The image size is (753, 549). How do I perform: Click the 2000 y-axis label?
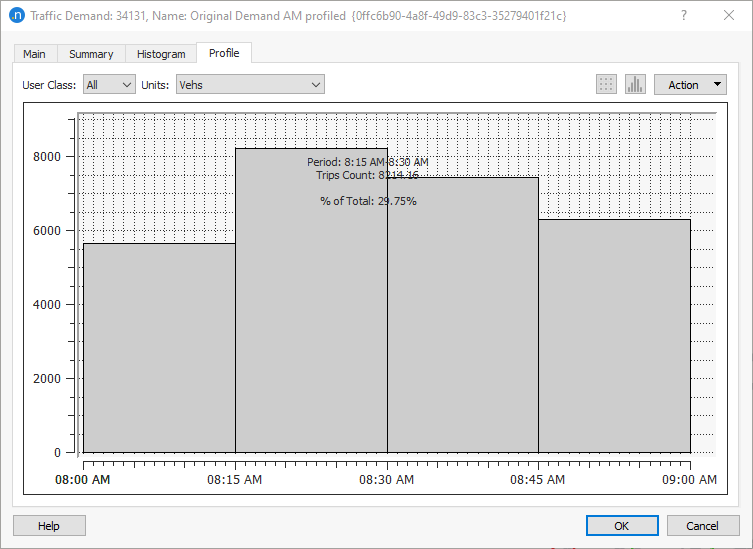click(47, 378)
